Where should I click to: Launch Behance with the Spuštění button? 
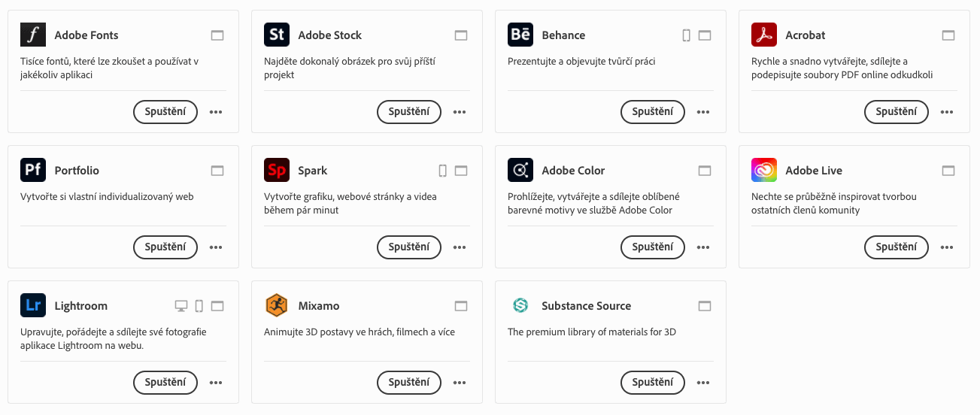click(x=652, y=112)
